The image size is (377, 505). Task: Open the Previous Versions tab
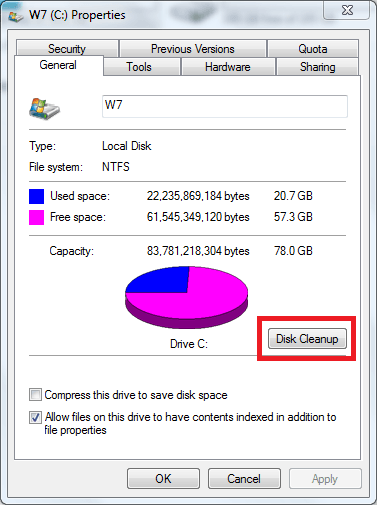[x=193, y=49]
